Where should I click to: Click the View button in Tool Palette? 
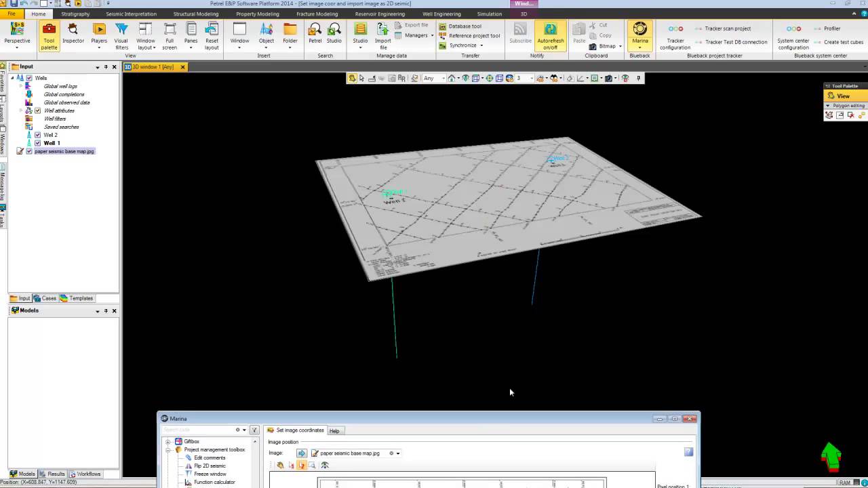pos(845,96)
